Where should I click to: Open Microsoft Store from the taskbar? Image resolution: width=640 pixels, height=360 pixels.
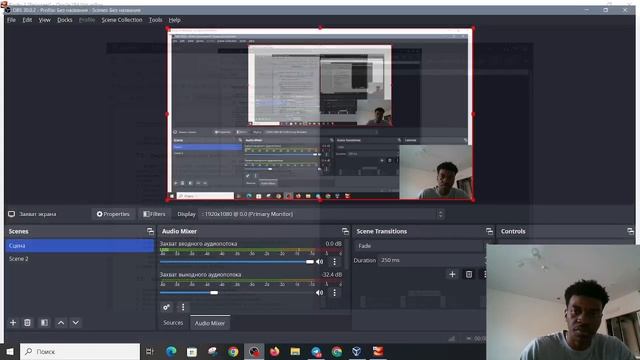[192, 351]
